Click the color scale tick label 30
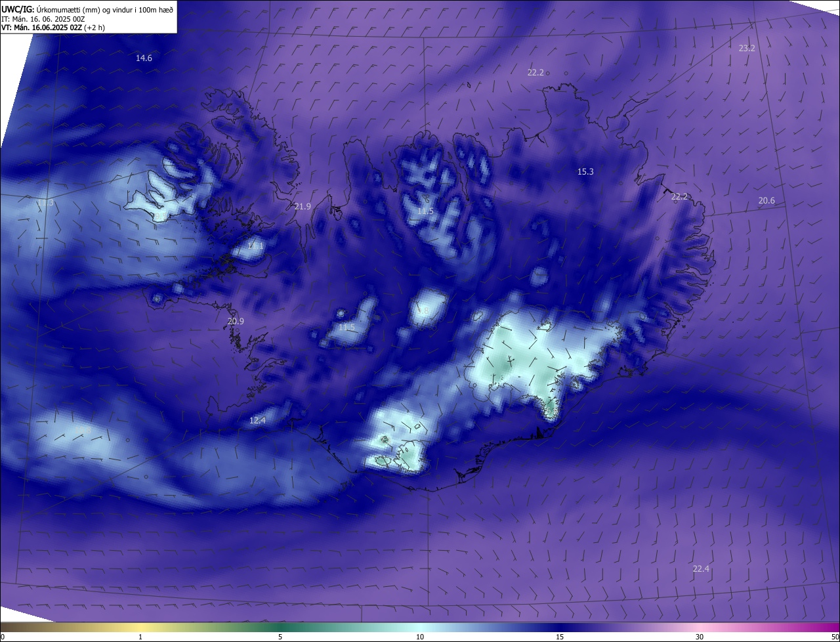Image resolution: width=840 pixels, height=642 pixels. [x=700, y=637]
